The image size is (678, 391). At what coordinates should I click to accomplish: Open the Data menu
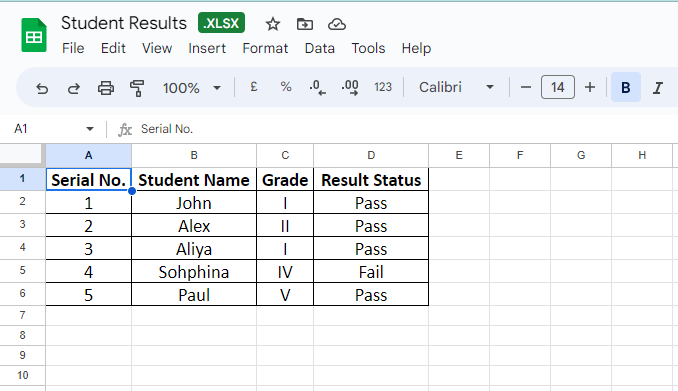(320, 48)
